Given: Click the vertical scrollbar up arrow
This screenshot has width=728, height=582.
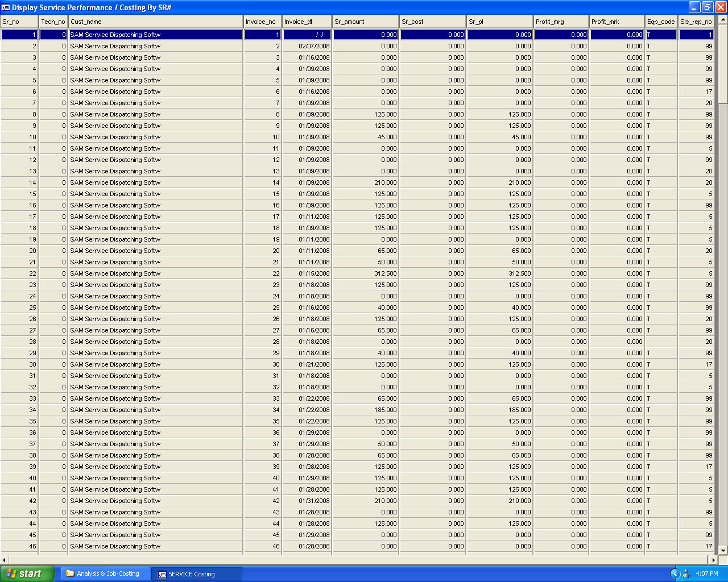Looking at the screenshot, I should (723, 20).
